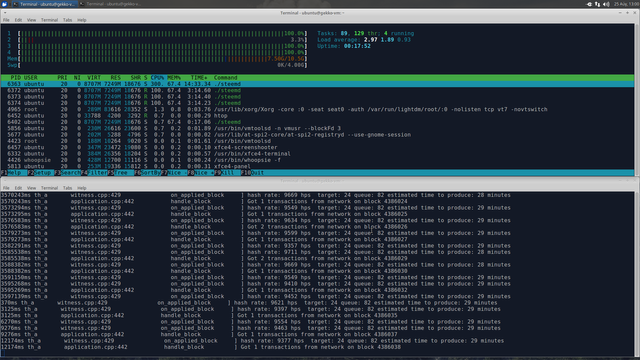
Task: Sort by TIME+ column header
Action: coord(199,78)
